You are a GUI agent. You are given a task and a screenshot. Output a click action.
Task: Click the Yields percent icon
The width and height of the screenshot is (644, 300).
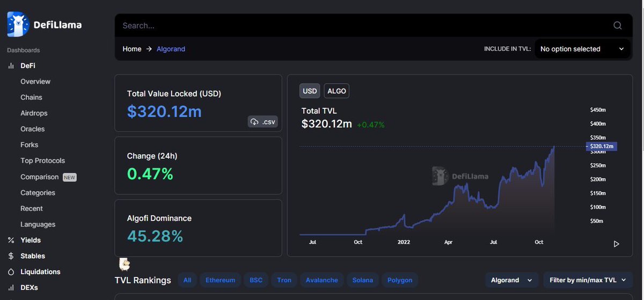(x=11, y=240)
